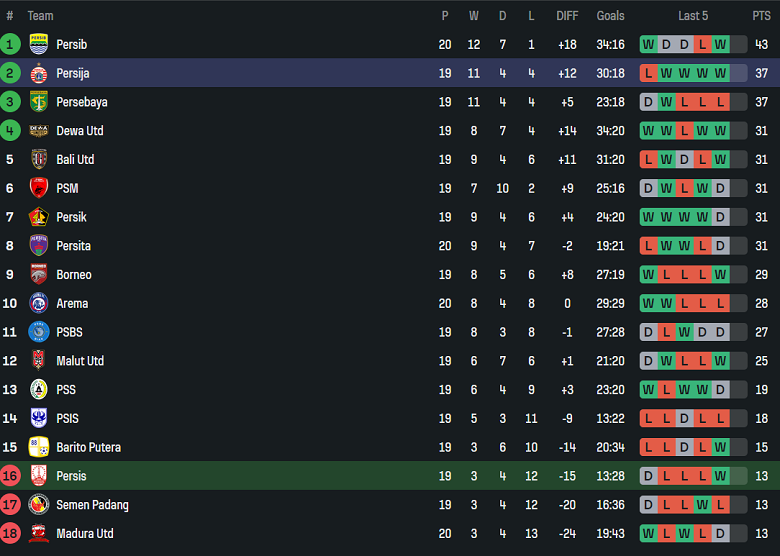Click Persija's first L form badge

pyautogui.click(x=648, y=73)
